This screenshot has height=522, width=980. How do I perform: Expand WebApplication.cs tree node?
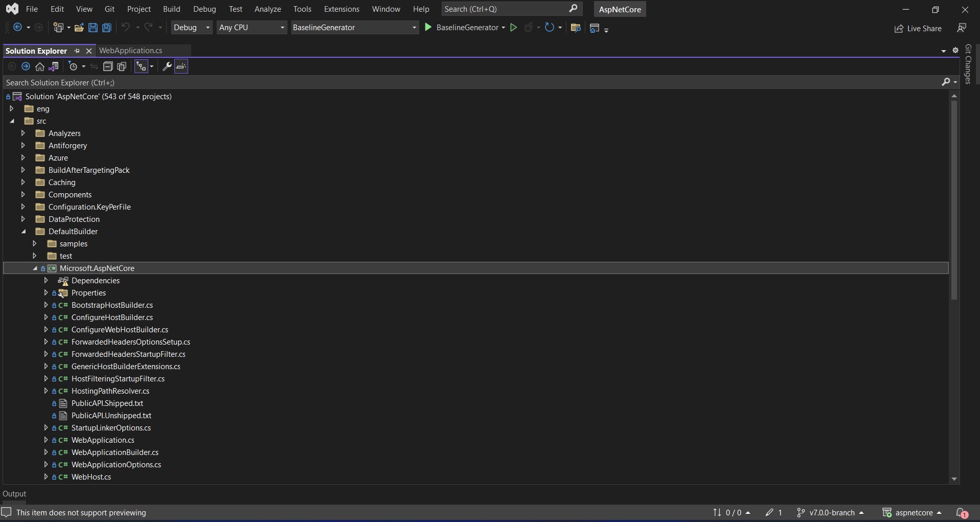(x=46, y=440)
